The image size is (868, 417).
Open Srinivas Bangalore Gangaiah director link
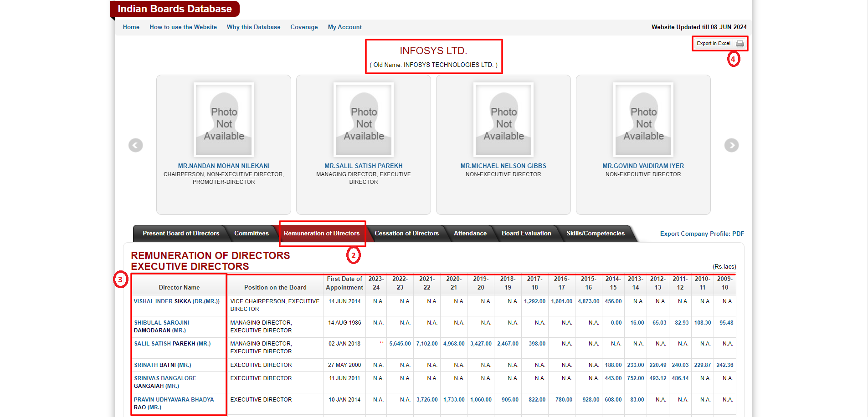point(165,382)
